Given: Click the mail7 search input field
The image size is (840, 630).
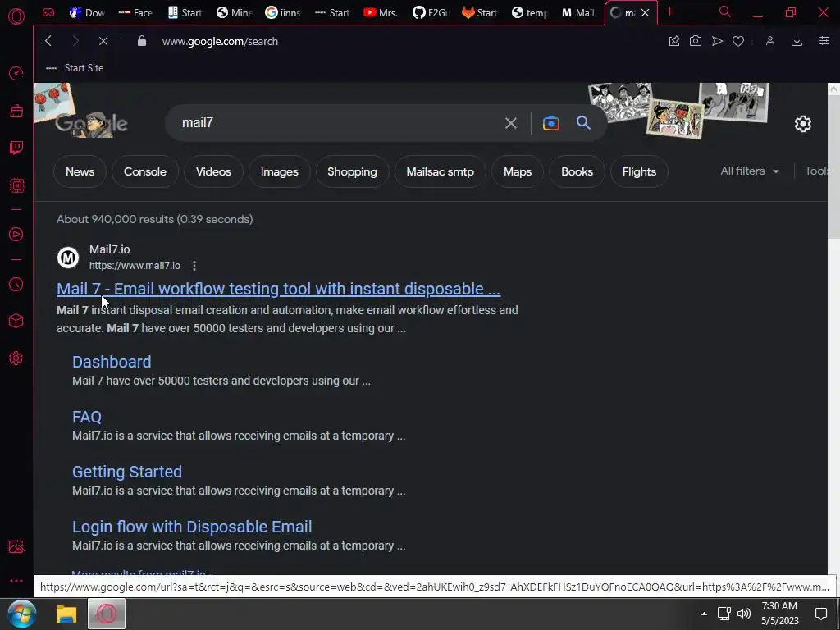Looking at the screenshot, I should coord(337,123).
